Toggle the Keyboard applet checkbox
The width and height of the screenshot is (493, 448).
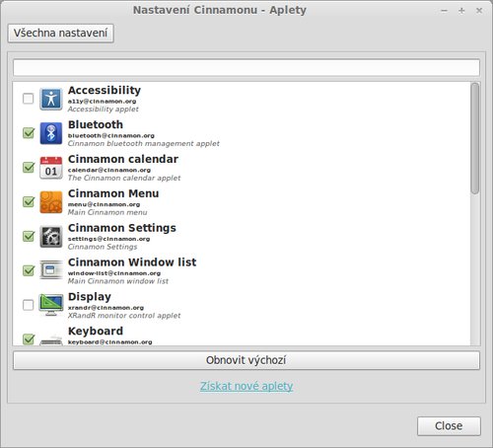coord(29,338)
